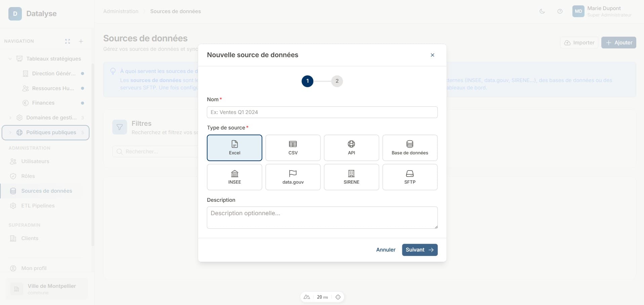
Task: Click the INSEE building icon
Action: pyautogui.click(x=234, y=174)
